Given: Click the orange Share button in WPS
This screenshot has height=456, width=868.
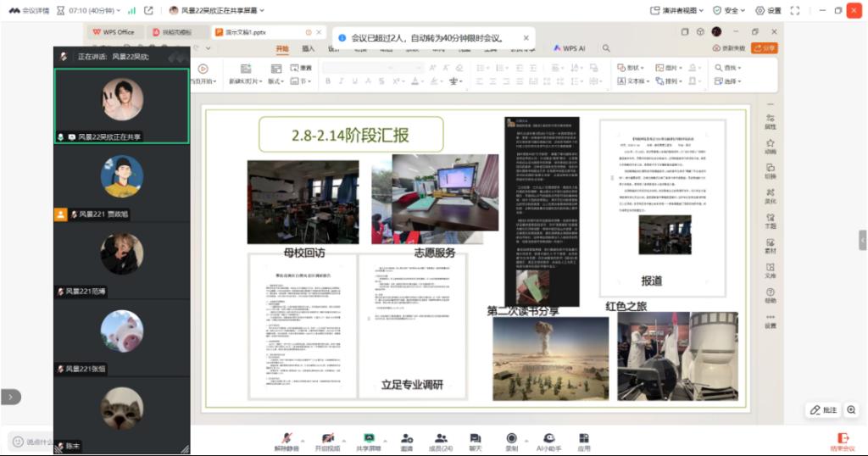Looking at the screenshot, I should (764, 48).
